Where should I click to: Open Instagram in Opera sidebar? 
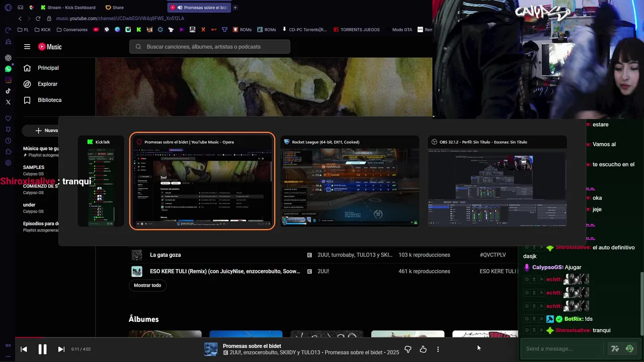point(8,80)
